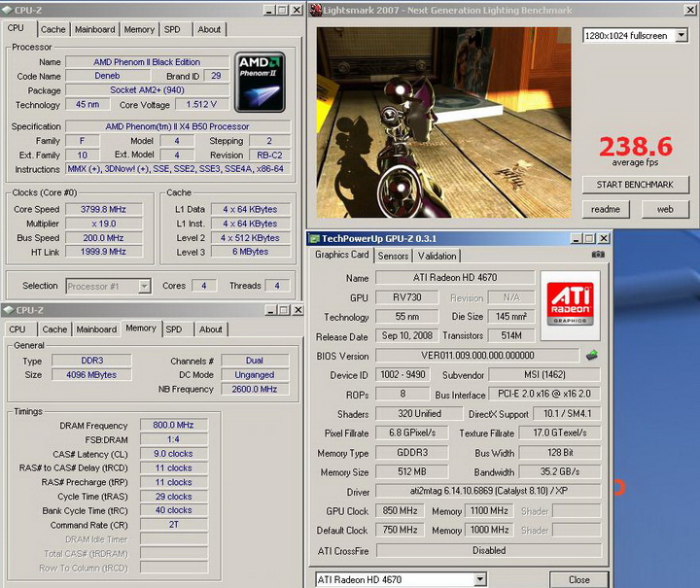Click the Core Speed 3799.8 MHz value
Image resolution: width=700 pixels, height=588 pixels.
[104, 209]
